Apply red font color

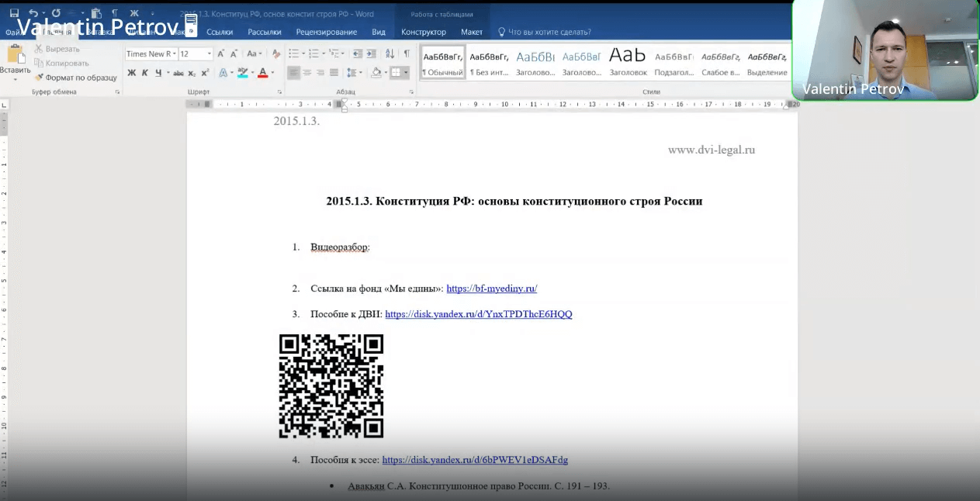[262, 73]
